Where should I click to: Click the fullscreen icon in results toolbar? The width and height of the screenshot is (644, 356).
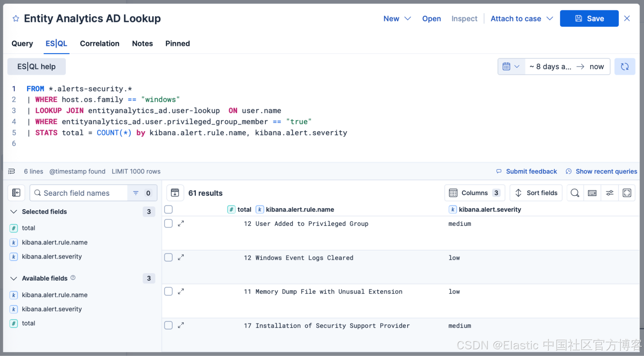(x=627, y=193)
